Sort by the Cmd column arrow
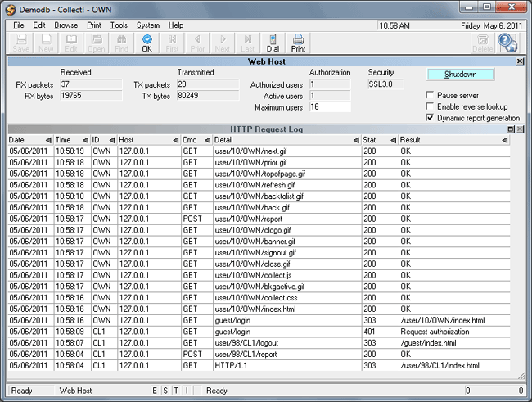The width and height of the screenshot is (532, 402). tap(208, 140)
